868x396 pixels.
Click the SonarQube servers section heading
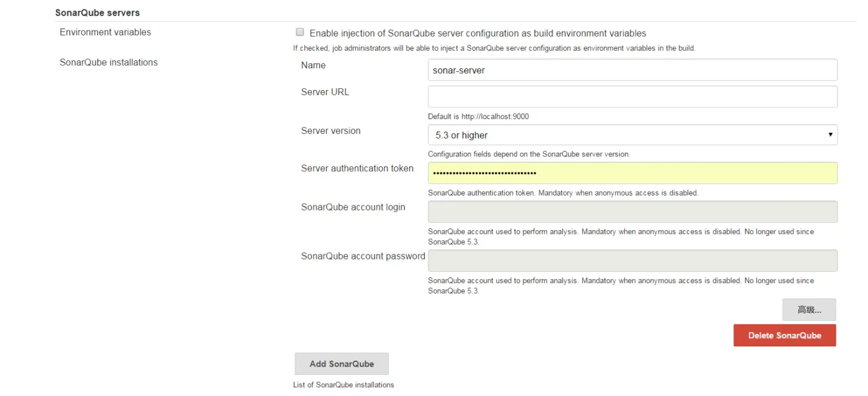97,12
